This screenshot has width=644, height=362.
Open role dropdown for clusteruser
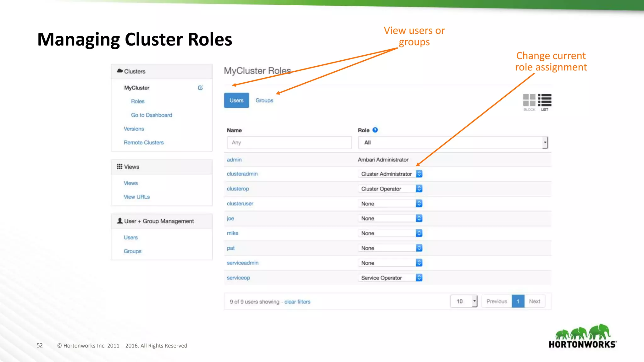click(390, 204)
